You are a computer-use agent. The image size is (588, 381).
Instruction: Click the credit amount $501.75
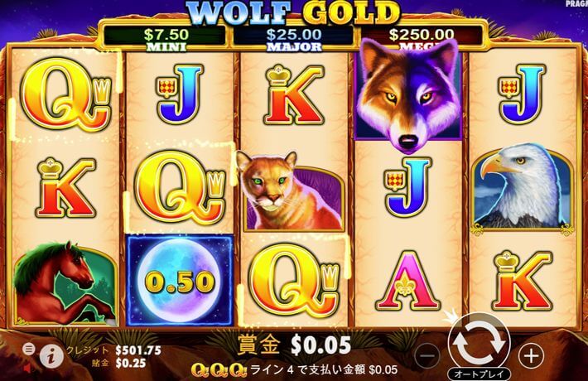coord(138,350)
